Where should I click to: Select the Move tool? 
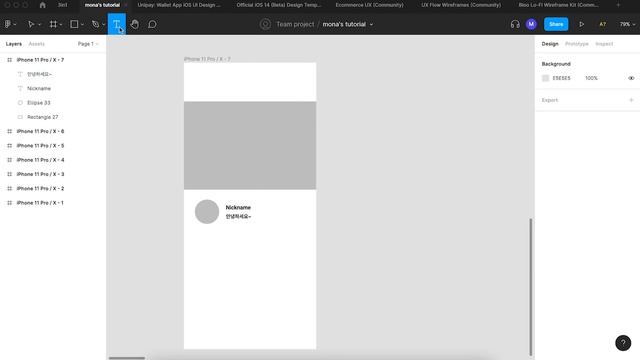(x=31, y=24)
